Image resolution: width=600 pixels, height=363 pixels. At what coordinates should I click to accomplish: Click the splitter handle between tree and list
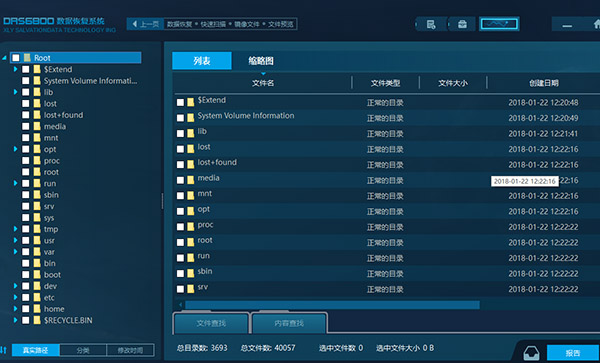coord(162,201)
